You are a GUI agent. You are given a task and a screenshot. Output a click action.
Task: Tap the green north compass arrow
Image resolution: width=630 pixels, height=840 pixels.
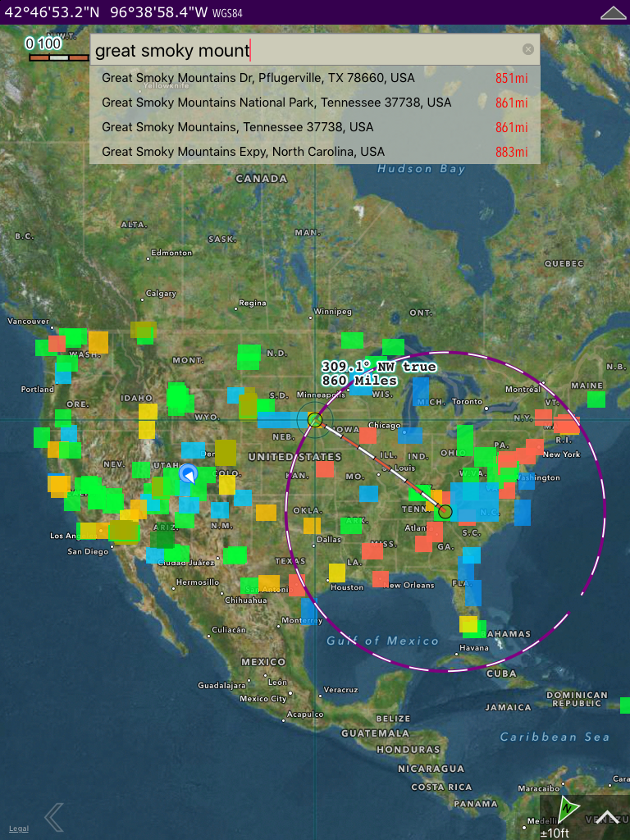click(x=568, y=810)
